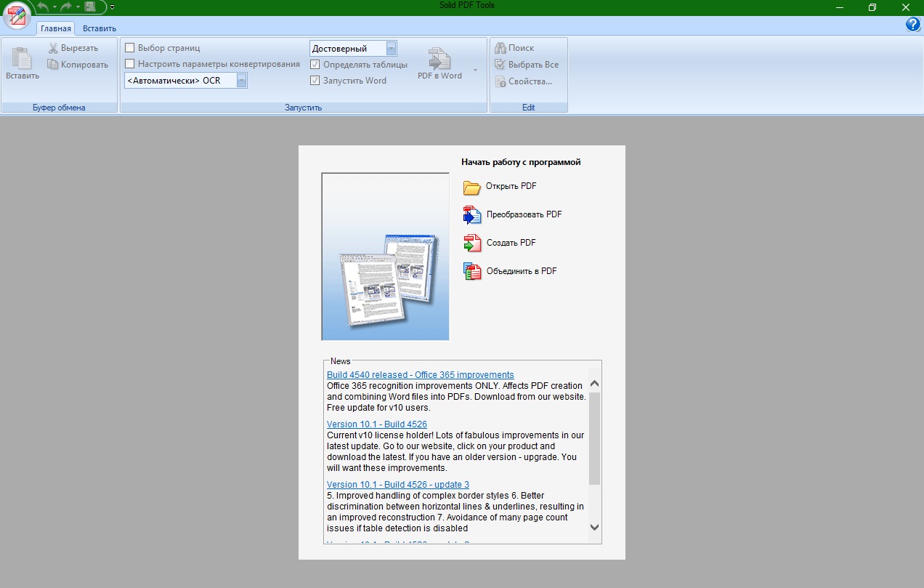Open Build 4540 released Office 365 link
The image size is (924, 588).
[x=420, y=375]
